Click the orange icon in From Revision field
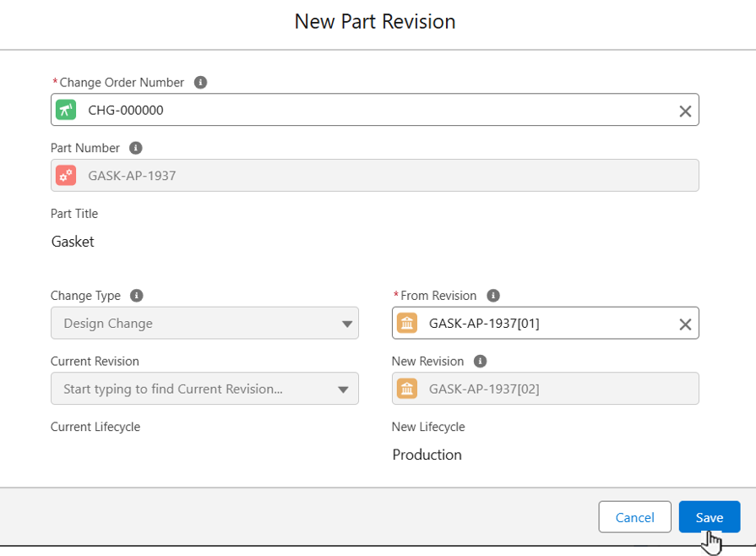The width and height of the screenshot is (756, 556). pos(407,323)
